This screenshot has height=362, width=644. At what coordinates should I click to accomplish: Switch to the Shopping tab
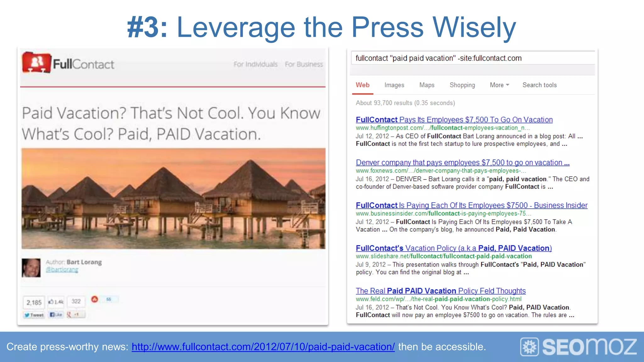(x=462, y=85)
